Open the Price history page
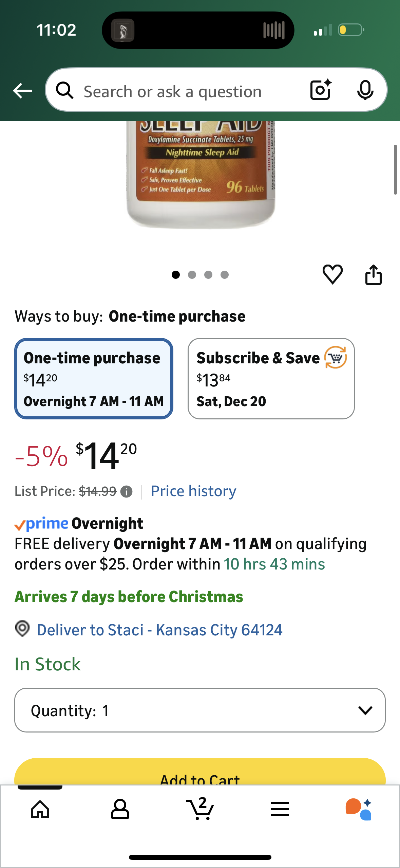The height and width of the screenshot is (868, 400). (193, 491)
